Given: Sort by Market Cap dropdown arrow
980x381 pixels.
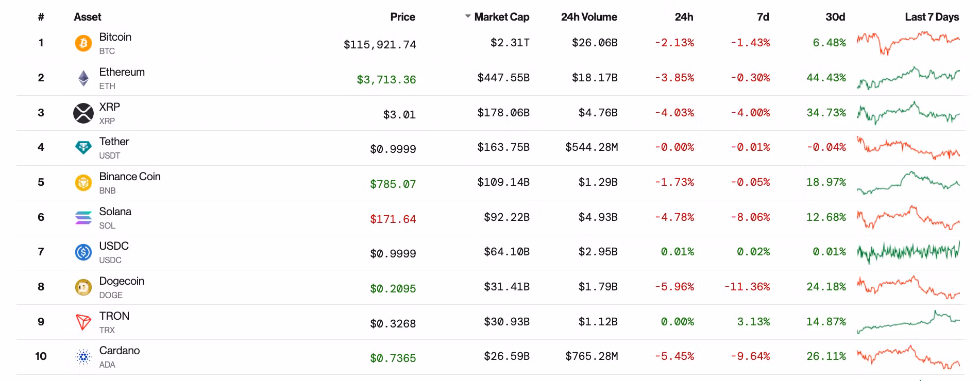Looking at the screenshot, I should coord(468,16).
